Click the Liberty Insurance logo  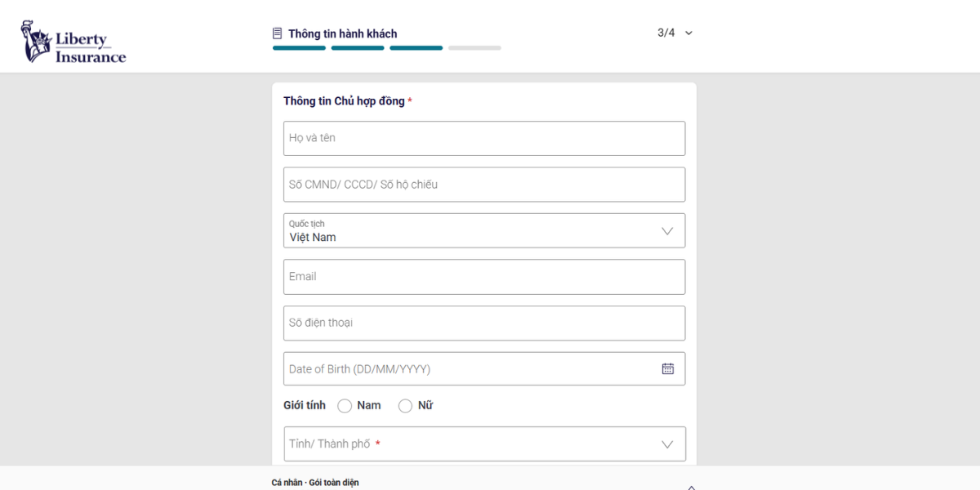(73, 42)
